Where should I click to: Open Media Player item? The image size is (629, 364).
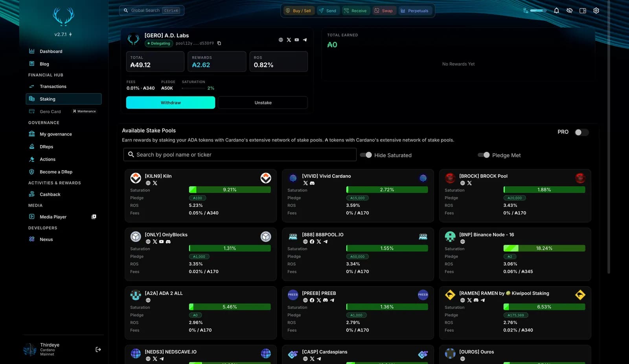click(x=53, y=217)
